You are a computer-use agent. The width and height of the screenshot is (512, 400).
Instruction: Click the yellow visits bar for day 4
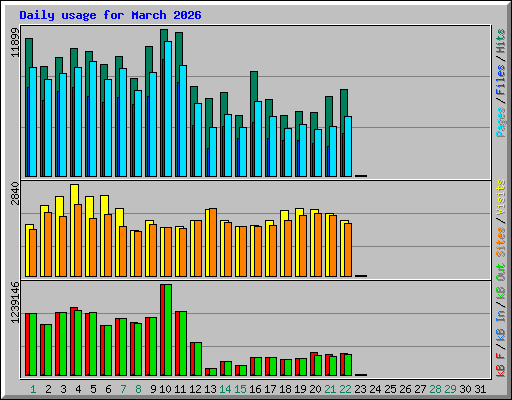(x=73, y=230)
